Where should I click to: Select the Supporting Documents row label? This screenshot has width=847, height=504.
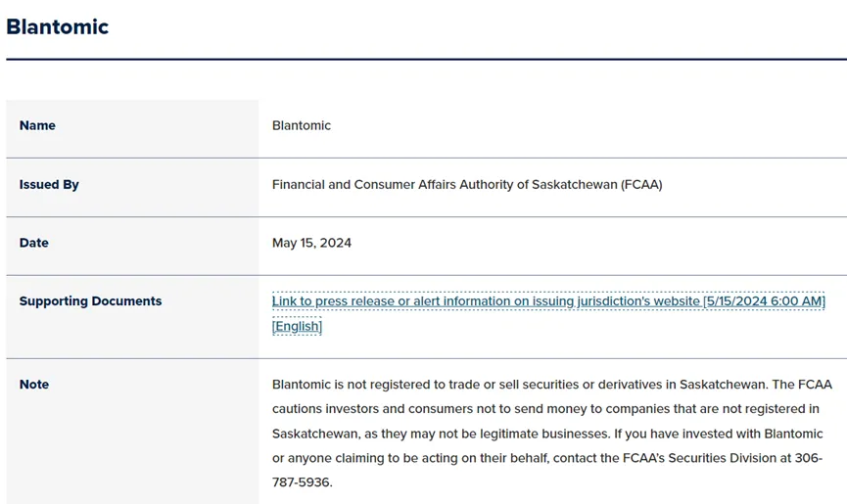pyautogui.click(x=91, y=301)
